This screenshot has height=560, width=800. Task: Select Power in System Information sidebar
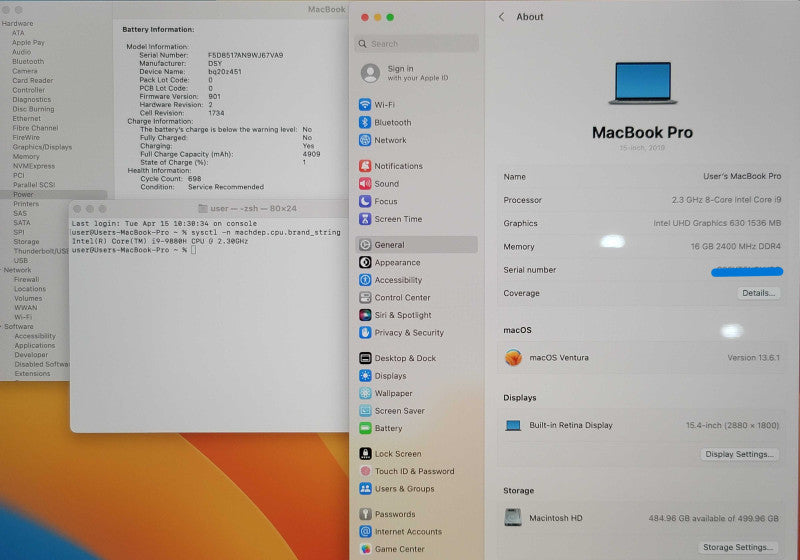click(23, 194)
